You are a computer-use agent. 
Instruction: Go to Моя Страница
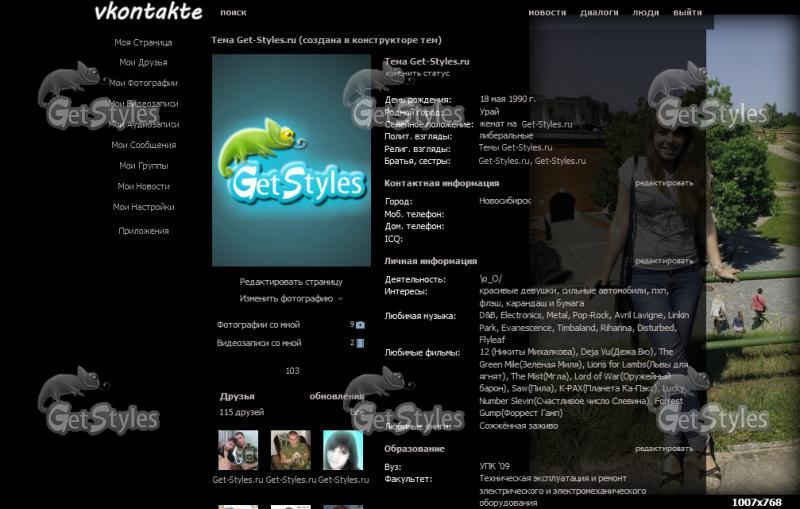coord(143,42)
